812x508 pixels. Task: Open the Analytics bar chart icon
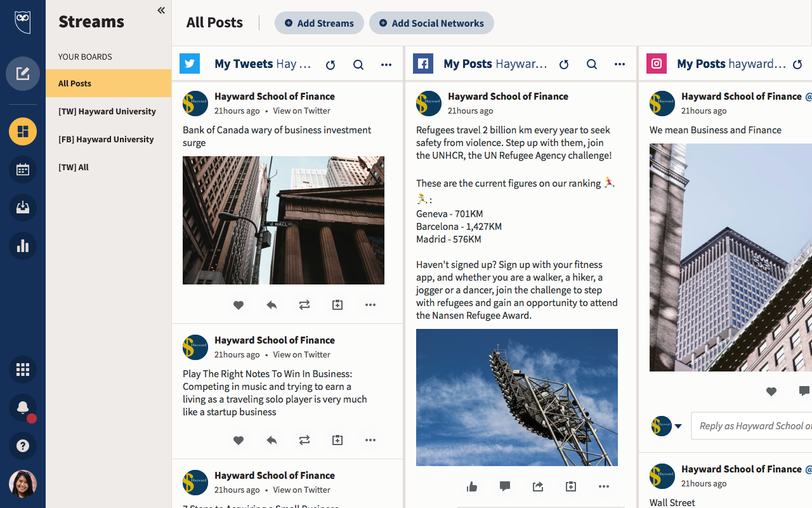(x=23, y=246)
